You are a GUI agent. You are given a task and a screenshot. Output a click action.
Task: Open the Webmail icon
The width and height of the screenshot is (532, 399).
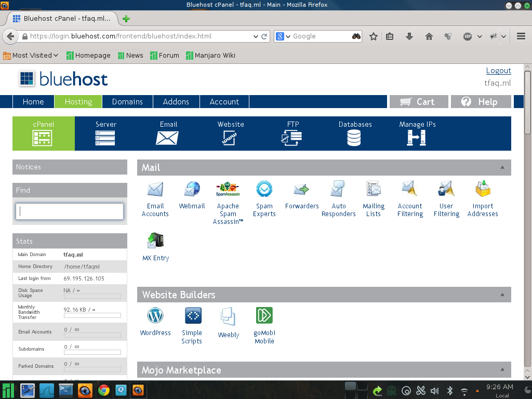192,190
